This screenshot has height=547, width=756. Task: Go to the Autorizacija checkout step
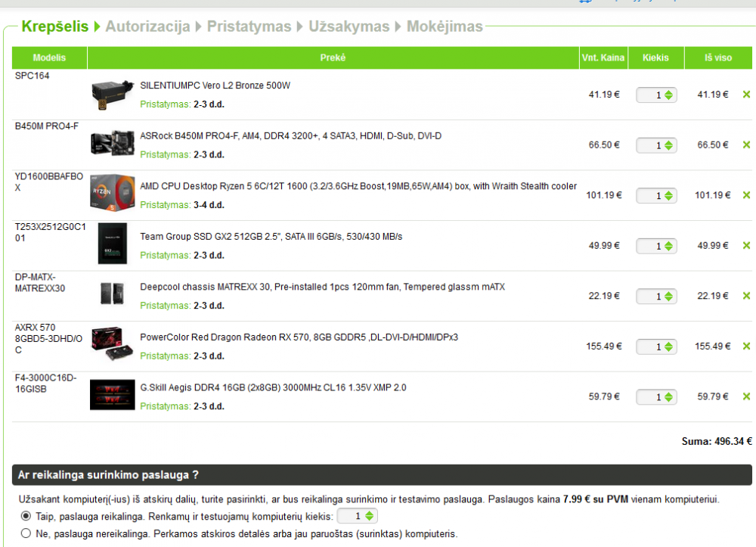[147, 26]
